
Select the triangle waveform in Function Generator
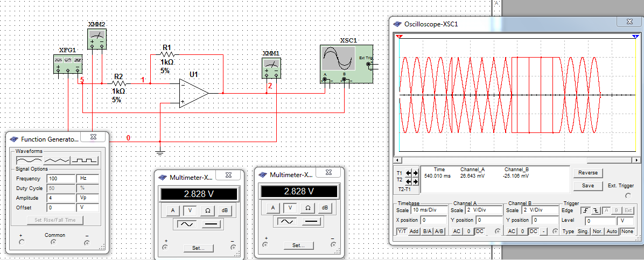click(57, 160)
